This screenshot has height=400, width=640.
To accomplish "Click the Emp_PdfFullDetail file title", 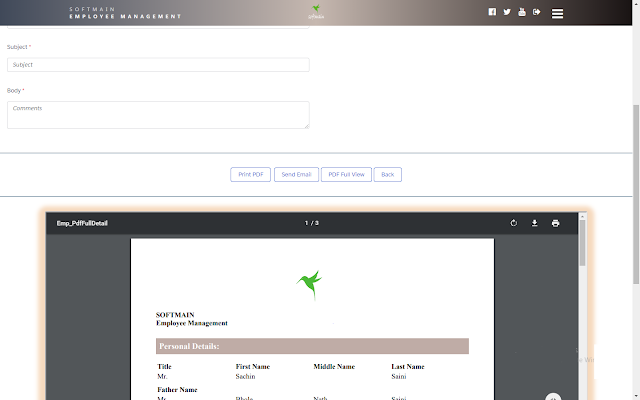I will click(x=82, y=223).
